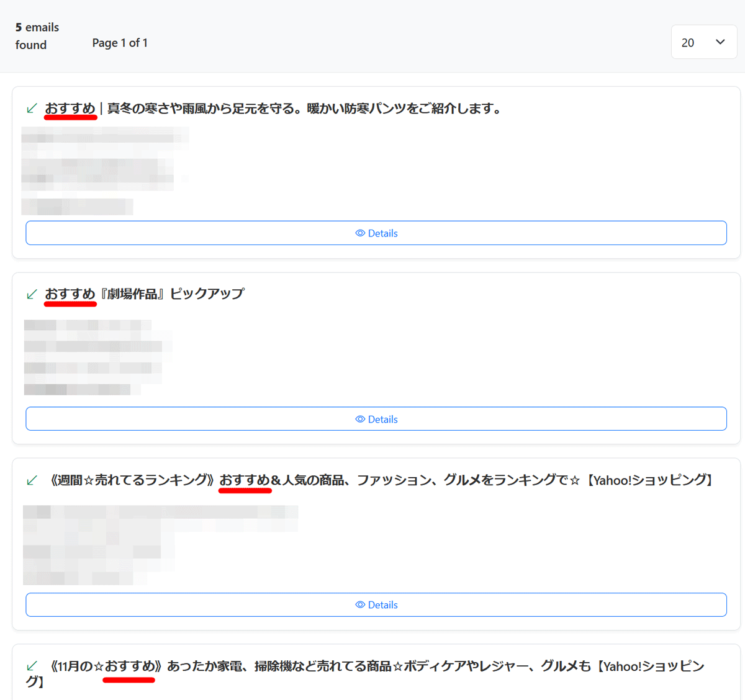Click eye icon in 劇場作品 email's Details button
Screen dimensions: 745x700
[359, 420]
